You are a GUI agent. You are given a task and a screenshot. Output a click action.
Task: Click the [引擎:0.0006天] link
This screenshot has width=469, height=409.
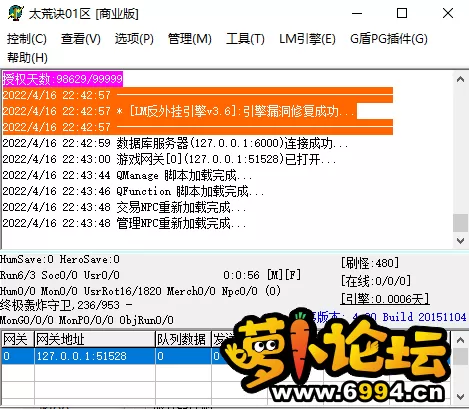tap(385, 299)
